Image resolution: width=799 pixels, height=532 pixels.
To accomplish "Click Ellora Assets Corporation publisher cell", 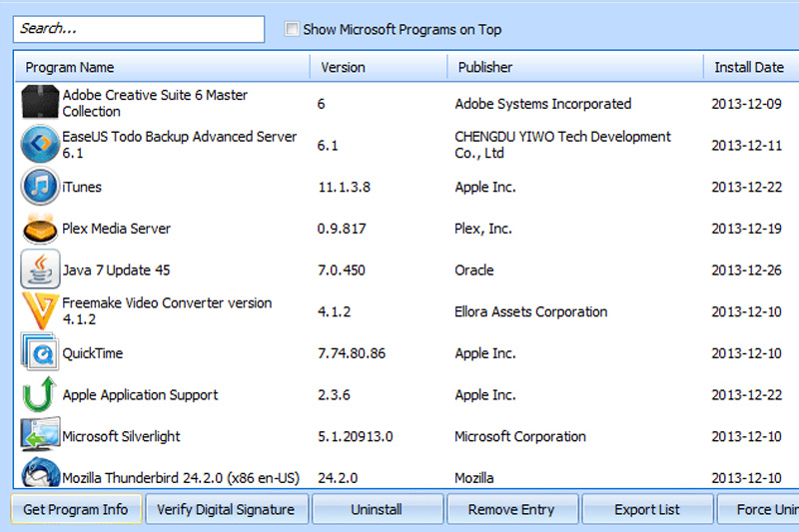I will [531, 311].
